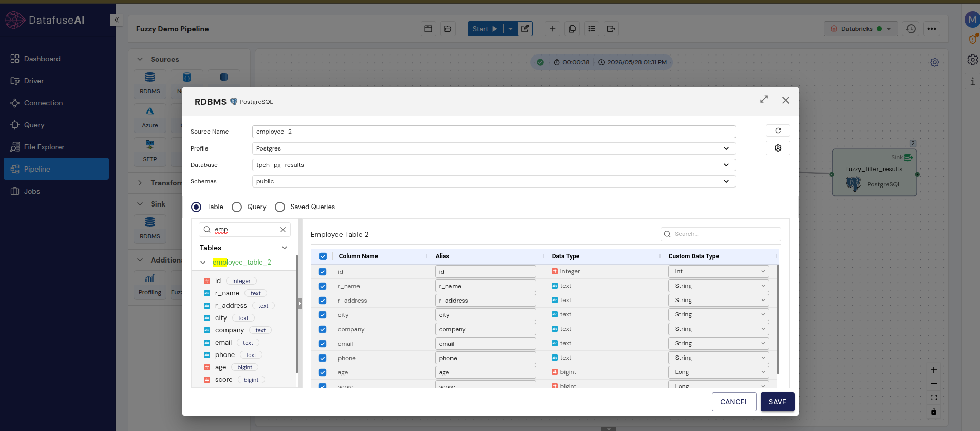Select the Query radio option

tap(237, 207)
